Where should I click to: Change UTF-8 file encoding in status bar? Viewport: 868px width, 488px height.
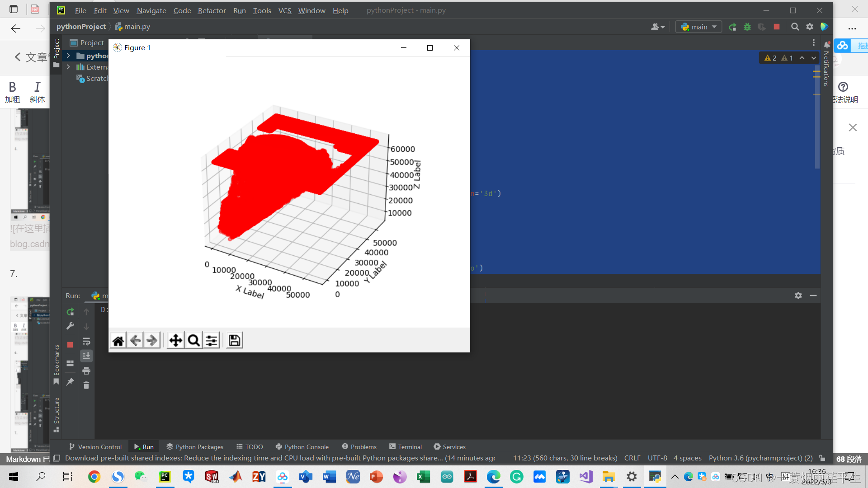coord(657,458)
